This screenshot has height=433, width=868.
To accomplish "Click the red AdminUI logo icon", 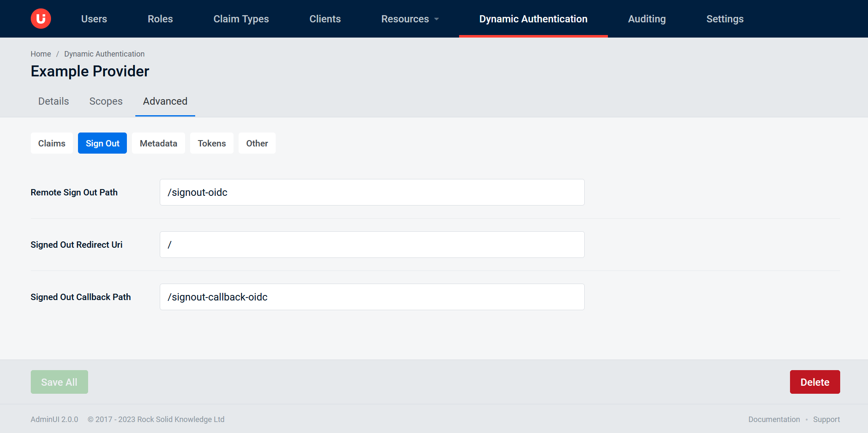I will tap(41, 19).
